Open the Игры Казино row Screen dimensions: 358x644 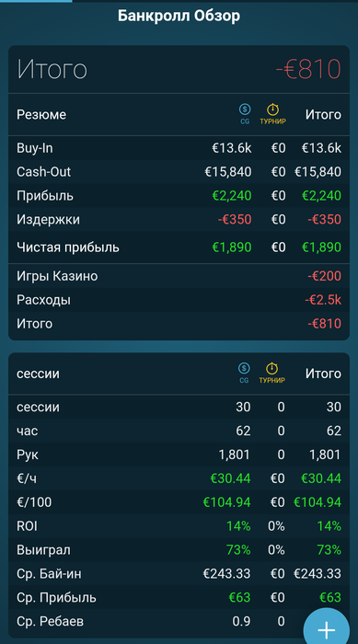click(x=179, y=276)
